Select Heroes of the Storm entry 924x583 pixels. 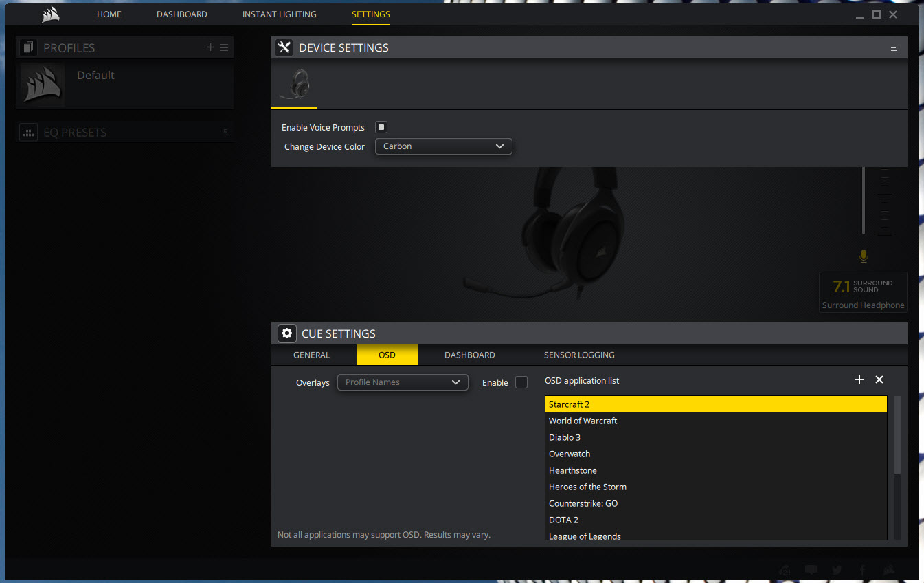click(716, 487)
